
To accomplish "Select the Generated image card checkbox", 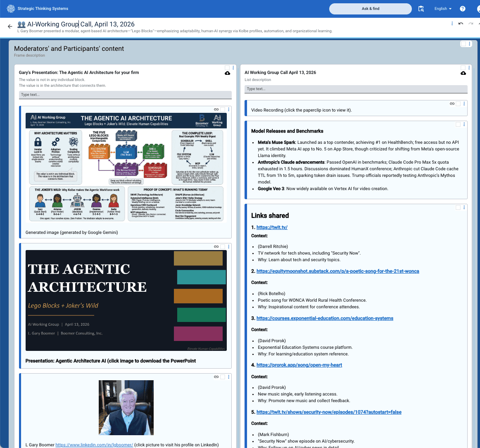I will (223, 110).
